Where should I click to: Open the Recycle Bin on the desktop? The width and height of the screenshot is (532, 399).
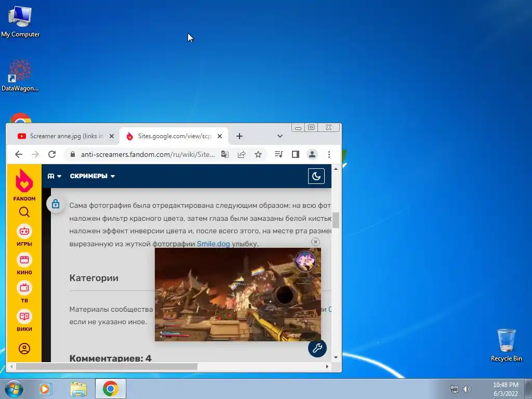(x=506, y=345)
